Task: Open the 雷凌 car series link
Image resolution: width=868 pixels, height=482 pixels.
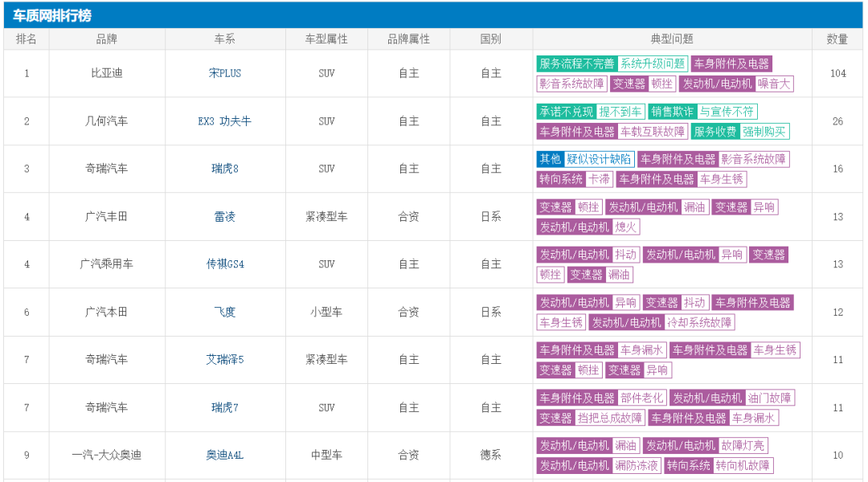Action: pos(225,217)
